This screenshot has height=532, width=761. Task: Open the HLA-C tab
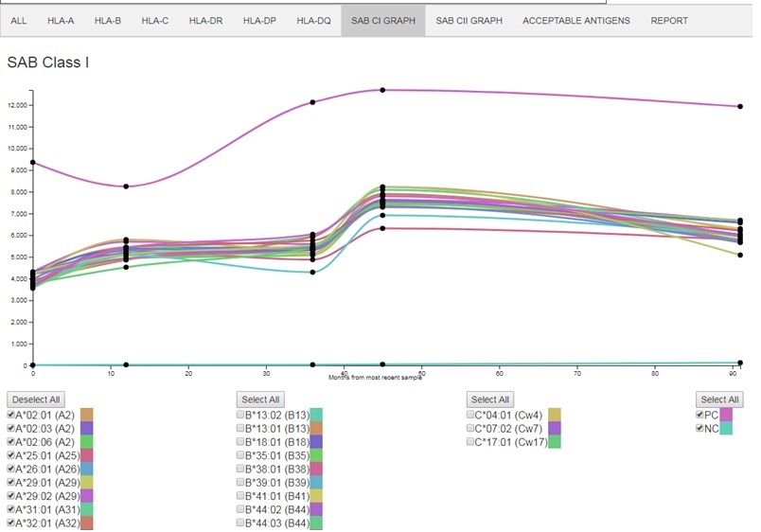[x=155, y=21]
